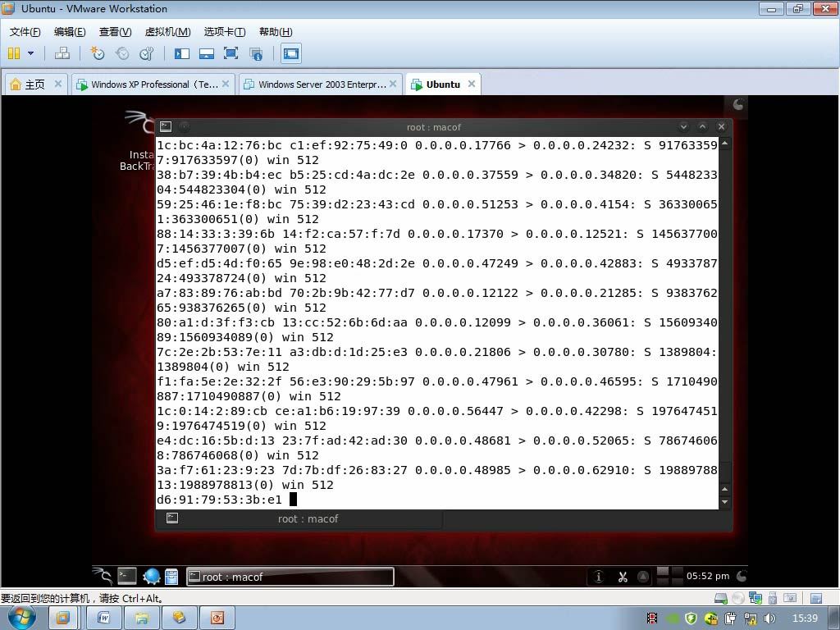Open the 编辑(E) menu

(x=70, y=32)
